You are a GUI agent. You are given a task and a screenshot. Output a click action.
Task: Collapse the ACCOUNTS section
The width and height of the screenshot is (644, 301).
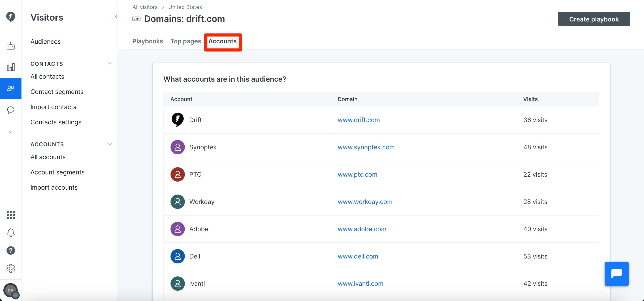pos(110,144)
